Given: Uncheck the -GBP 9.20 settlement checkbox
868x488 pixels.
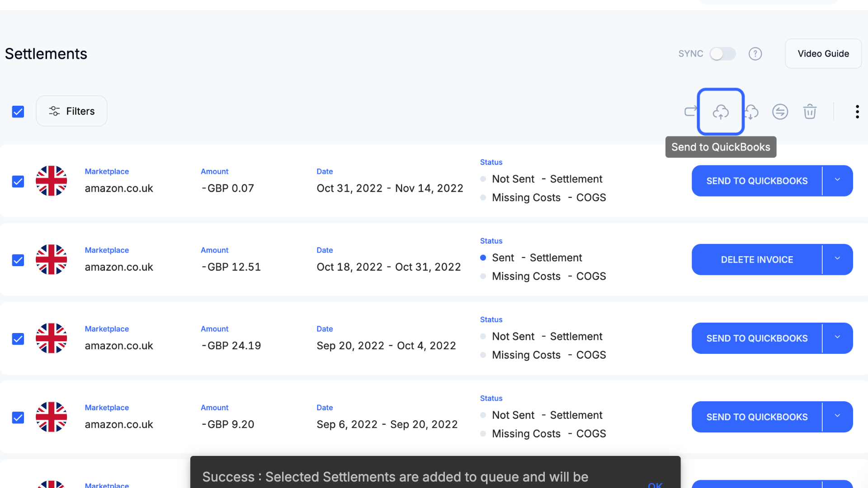Looking at the screenshot, I should (18, 418).
